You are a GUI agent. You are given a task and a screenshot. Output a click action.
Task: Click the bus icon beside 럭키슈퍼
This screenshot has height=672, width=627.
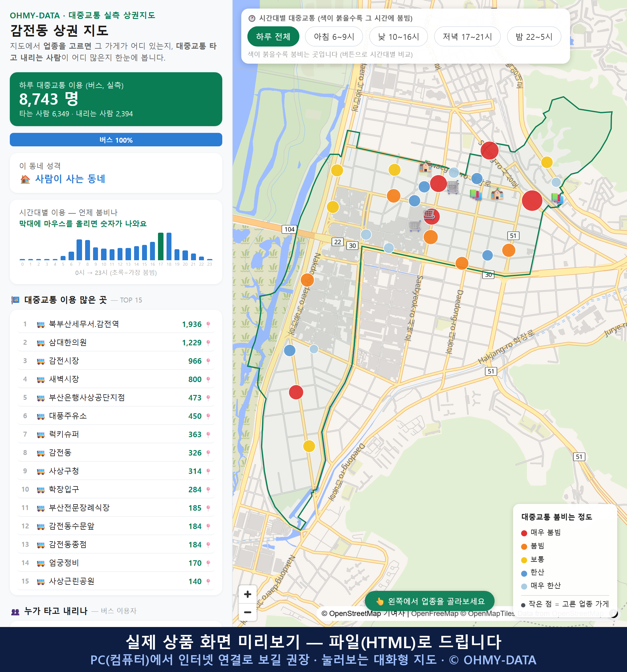pyautogui.click(x=40, y=434)
